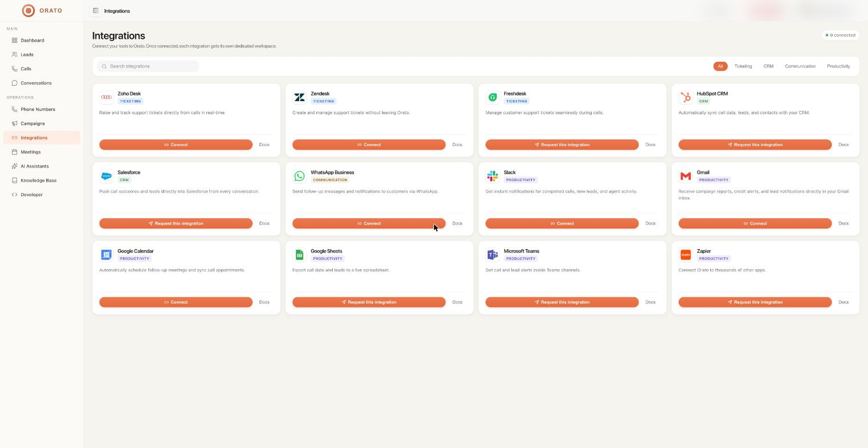Open the Calls page
This screenshot has height=448, width=868.
[42, 69]
